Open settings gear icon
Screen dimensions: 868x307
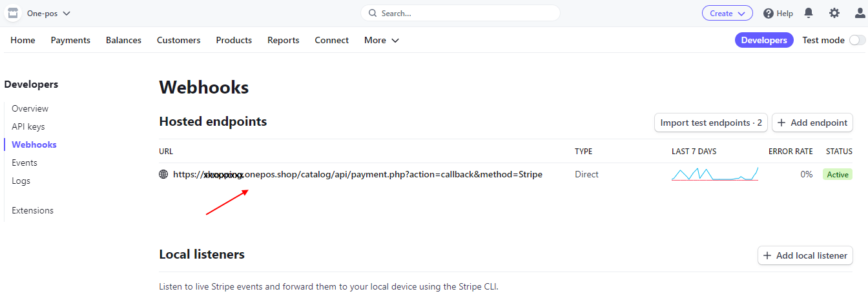click(834, 13)
